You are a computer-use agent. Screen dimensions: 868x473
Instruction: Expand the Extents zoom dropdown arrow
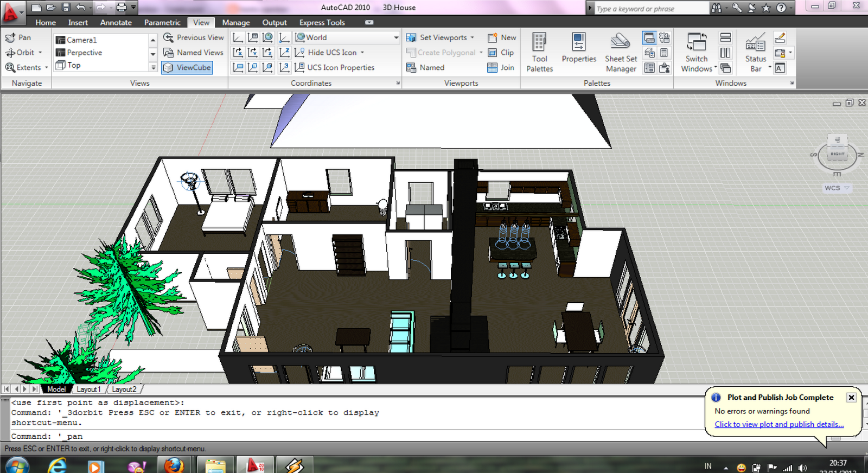coord(46,68)
